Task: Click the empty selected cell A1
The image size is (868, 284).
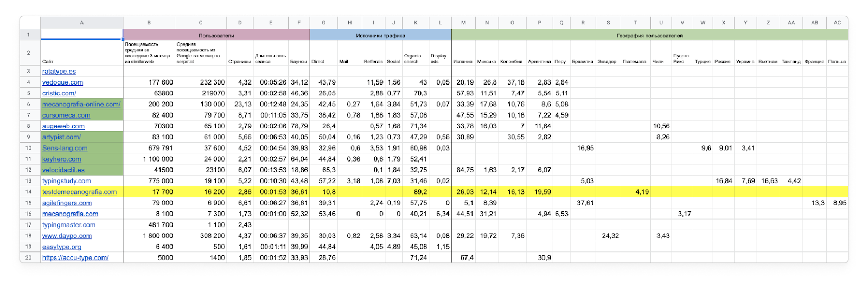Action: point(82,35)
